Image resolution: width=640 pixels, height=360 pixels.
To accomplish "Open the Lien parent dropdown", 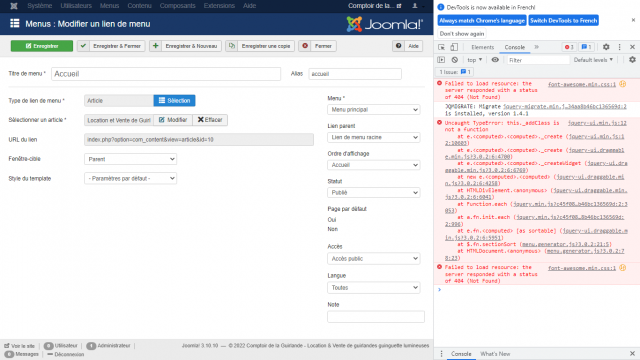I will pos(373,138).
